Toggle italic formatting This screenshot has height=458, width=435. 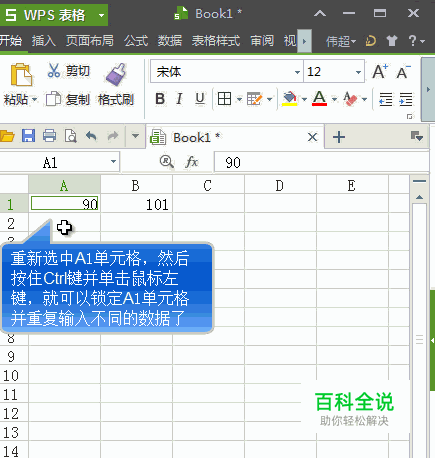tap(179, 99)
